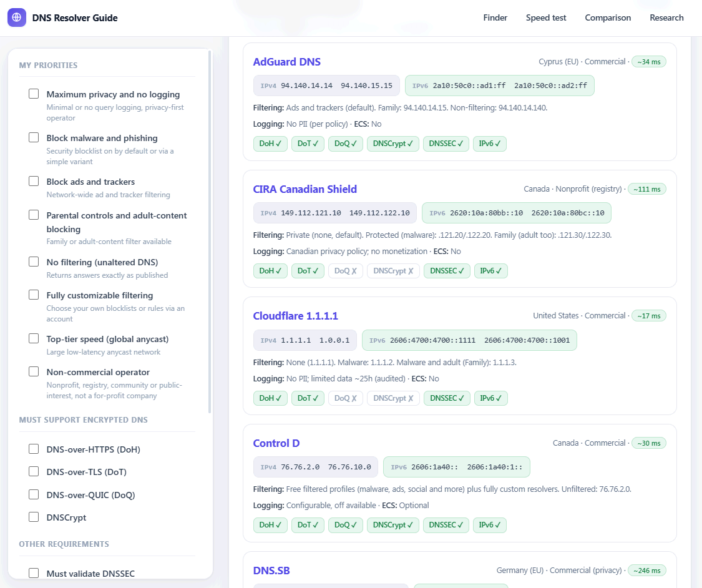Tick Block ads and trackers checkbox

point(34,181)
